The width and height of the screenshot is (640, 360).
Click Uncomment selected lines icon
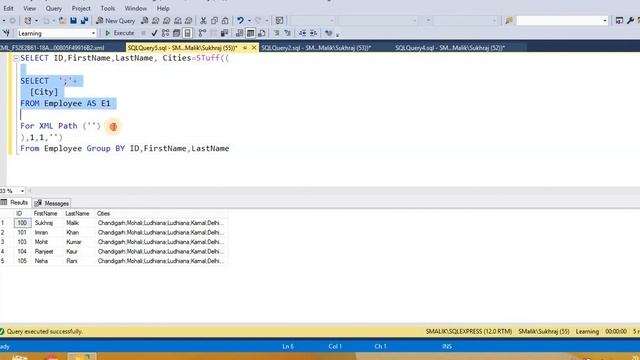[x=287, y=33]
